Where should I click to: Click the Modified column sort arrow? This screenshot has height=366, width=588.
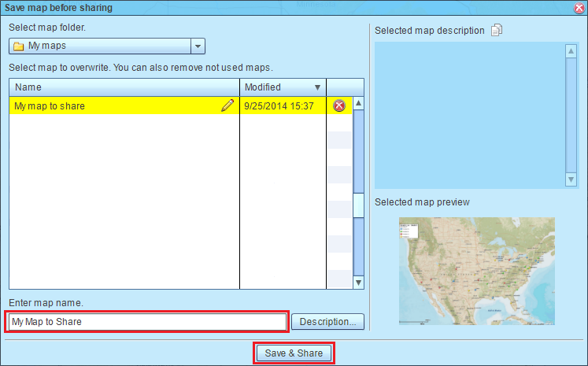[x=318, y=87]
